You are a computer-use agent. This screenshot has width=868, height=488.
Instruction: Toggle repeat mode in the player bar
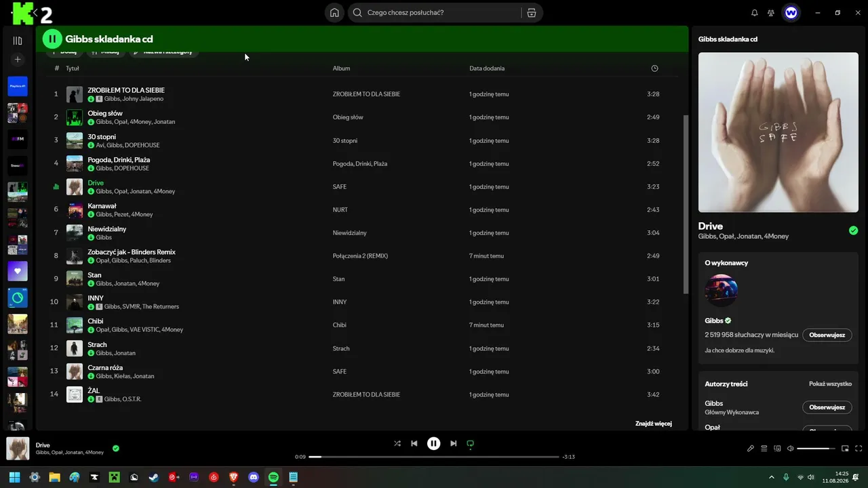click(470, 443)
